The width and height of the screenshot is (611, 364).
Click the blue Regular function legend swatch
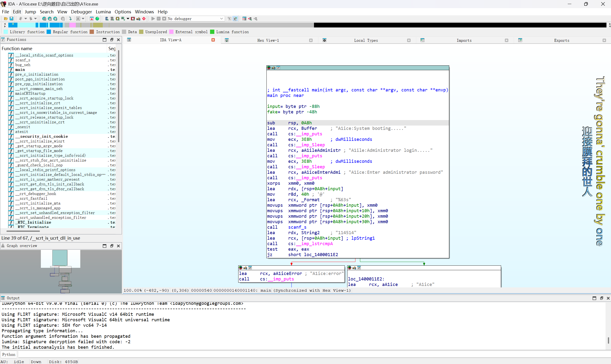click(49, 32)
